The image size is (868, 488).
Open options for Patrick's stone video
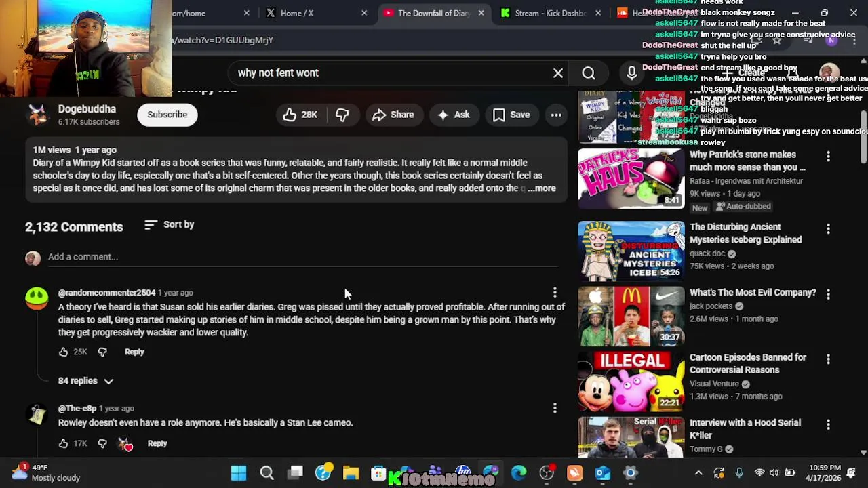(828, 157)
